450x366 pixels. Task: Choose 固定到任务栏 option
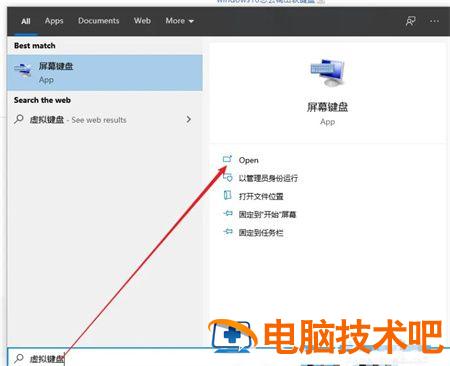(x=261, y=233)
